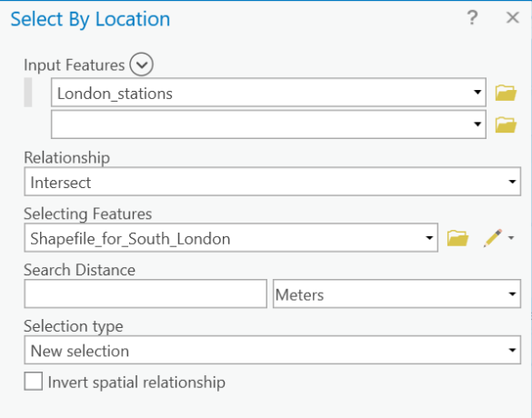This screenshot has height=418, width=532.
Task: Browse folder for London_stations input
Action: 506,93
